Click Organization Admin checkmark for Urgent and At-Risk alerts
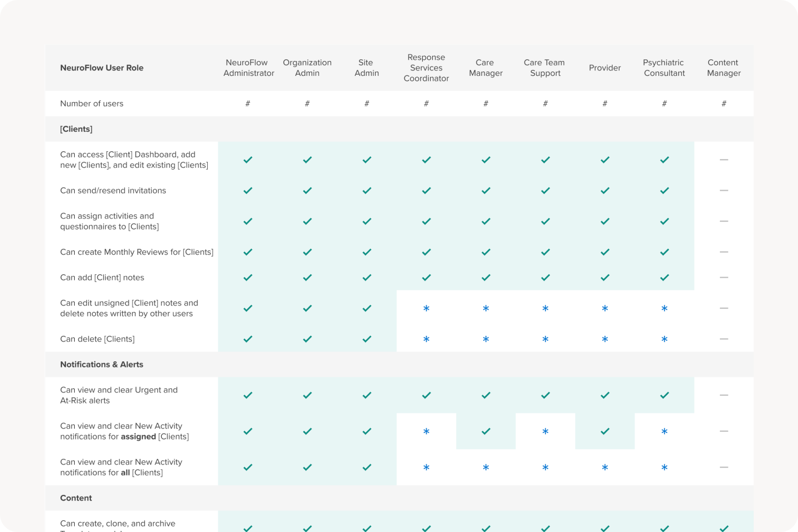The height and width of the screenshot is (532, 798). pos(308,395)
